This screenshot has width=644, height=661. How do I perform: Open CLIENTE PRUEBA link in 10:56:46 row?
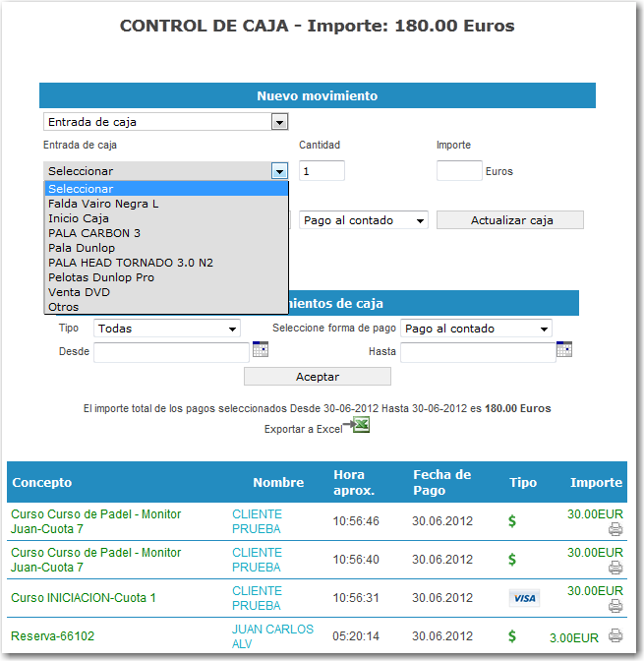257,521
